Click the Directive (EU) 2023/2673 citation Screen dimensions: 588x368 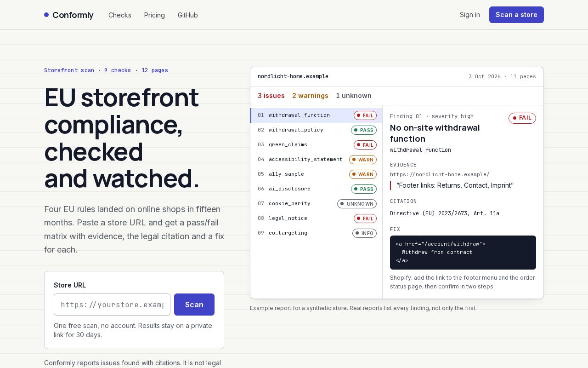point(445,213)
